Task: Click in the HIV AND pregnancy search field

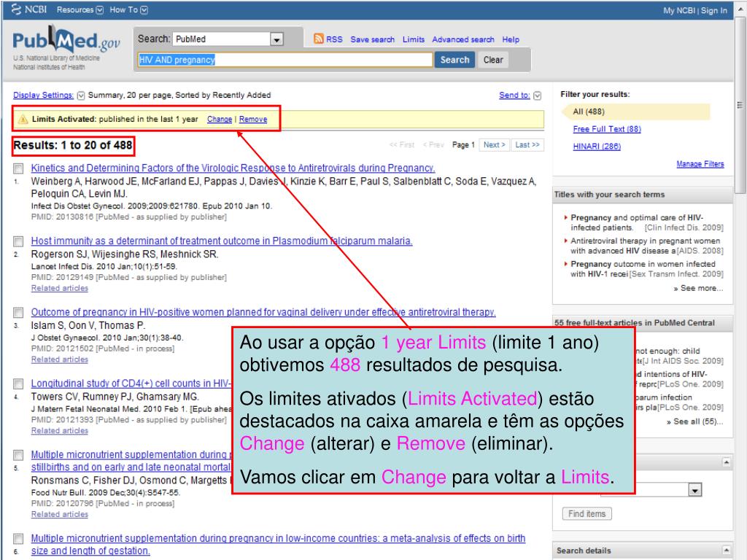Action: [x=285, y=60]
